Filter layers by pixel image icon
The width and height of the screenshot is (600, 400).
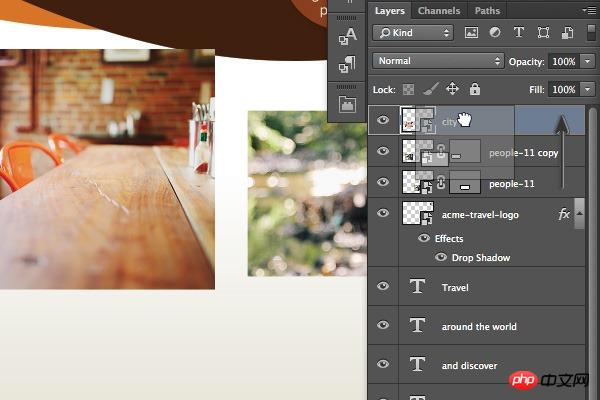coord(471,33)
